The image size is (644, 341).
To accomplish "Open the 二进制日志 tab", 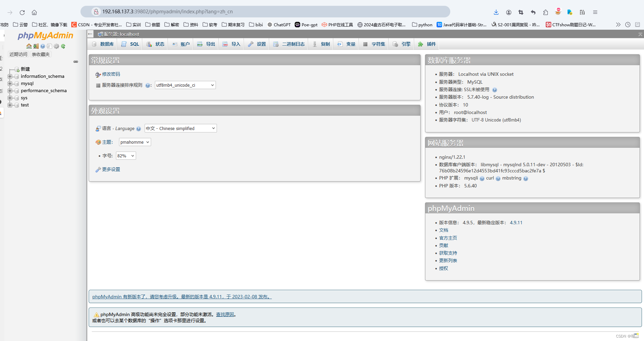I will (289, 44).
